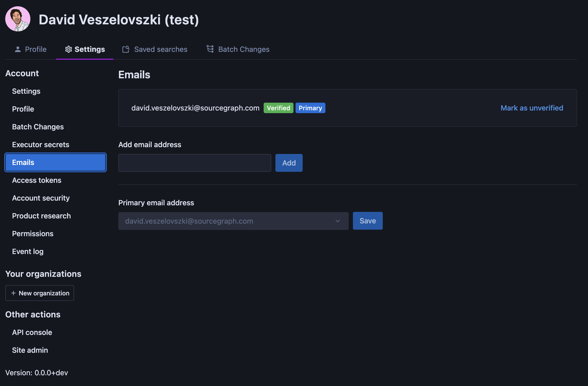The height and width of the screenshot is (386, 588).
Task: Open the API console link
Action: click(x=32, y=332)
